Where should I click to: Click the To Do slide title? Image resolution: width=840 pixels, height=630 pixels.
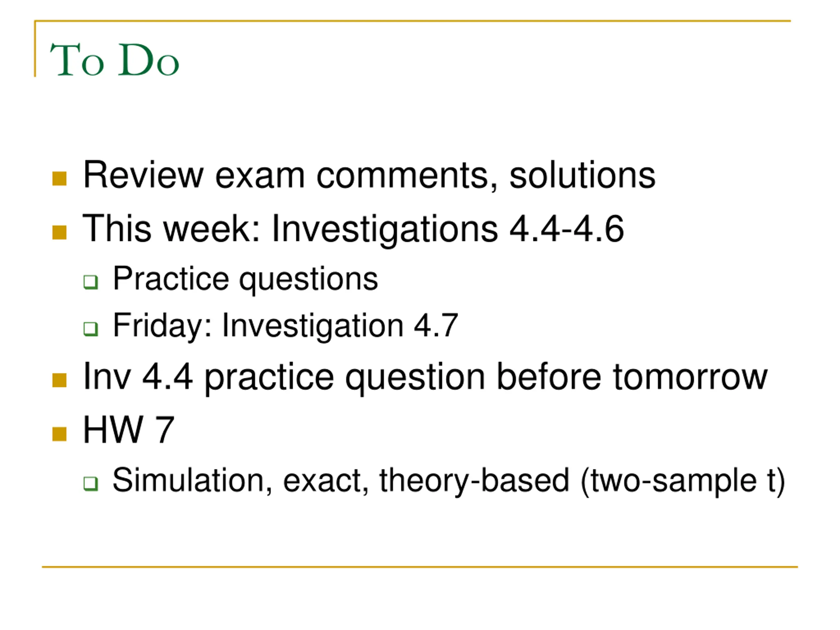pos(114,60)
